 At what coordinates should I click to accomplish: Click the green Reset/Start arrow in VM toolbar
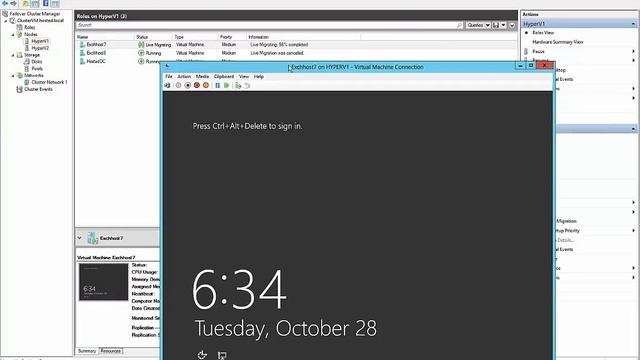[227, 85]
